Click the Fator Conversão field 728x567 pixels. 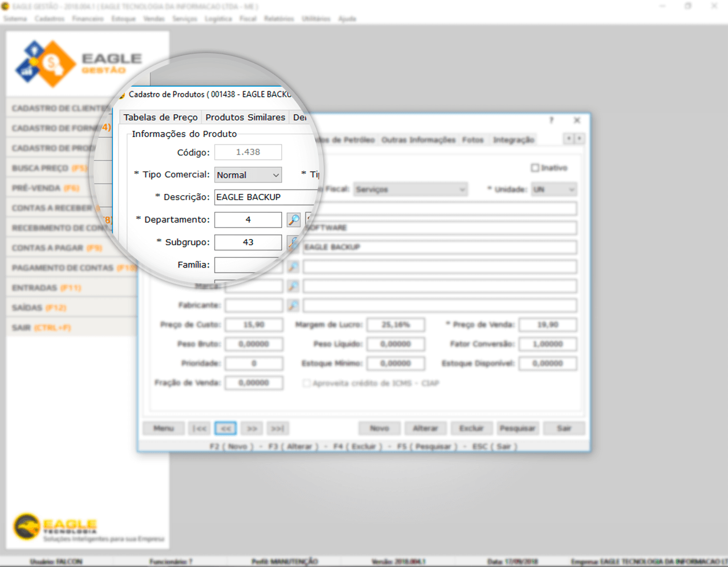tap(548, 344)
